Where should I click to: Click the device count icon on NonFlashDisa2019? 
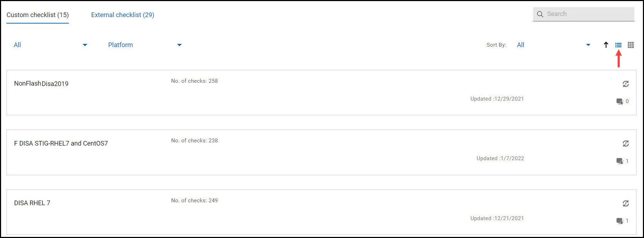coord(620,101)
